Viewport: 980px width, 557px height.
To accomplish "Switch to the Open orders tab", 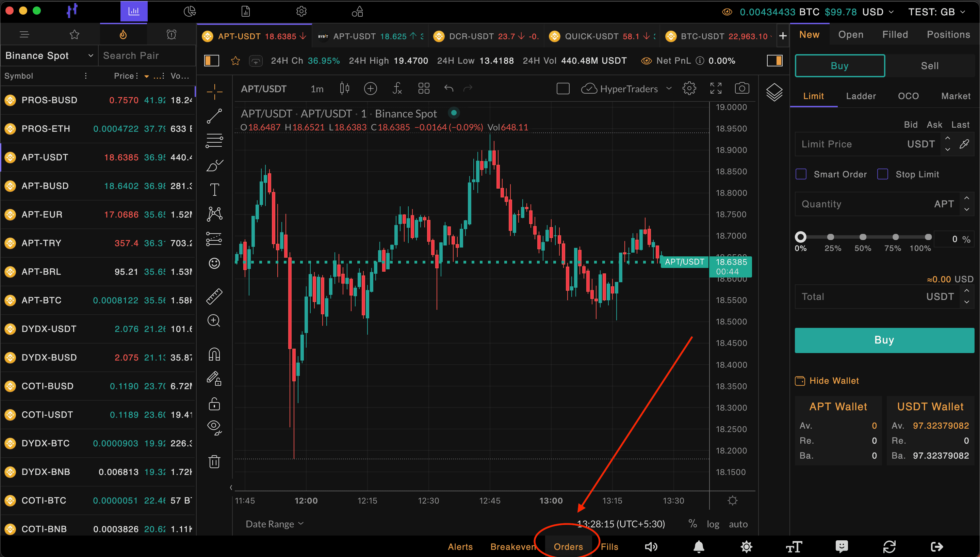I will tap(851, 35).
